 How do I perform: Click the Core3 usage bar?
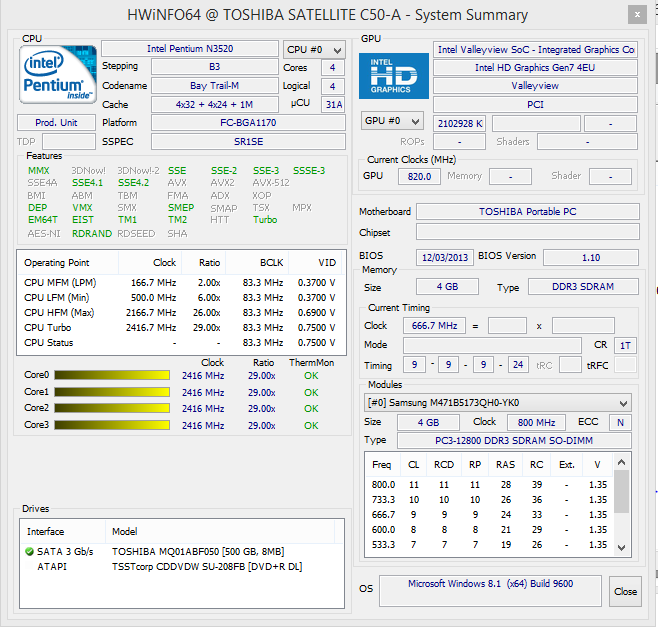112,425
